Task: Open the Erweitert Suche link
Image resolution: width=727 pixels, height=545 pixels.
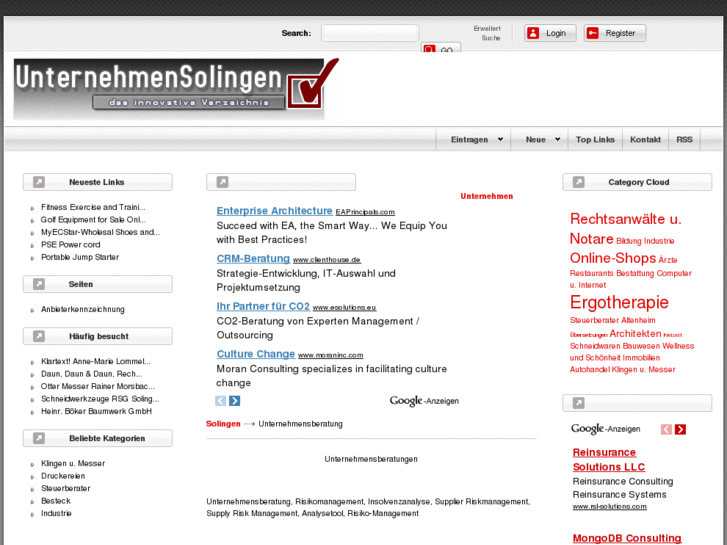Action: coord(487,33)
